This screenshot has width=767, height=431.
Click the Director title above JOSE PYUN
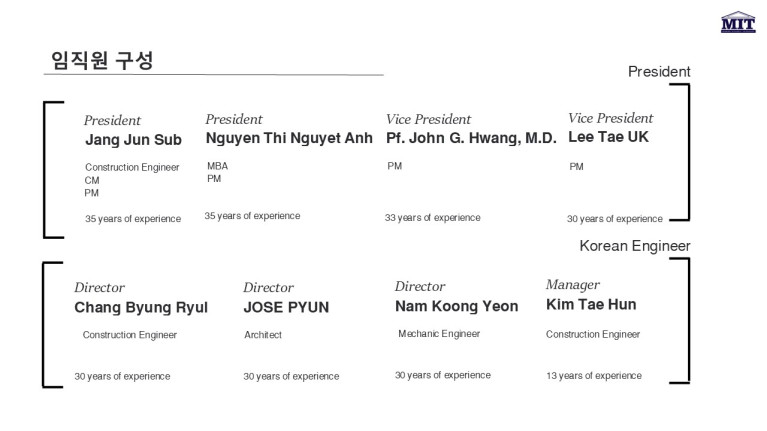coord(268,288)
